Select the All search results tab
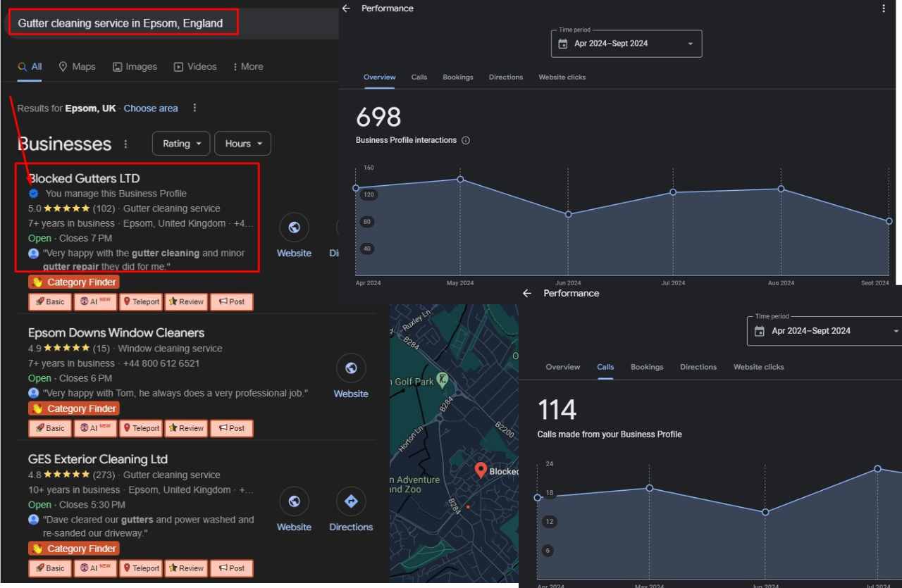This screenshot has width=902, height=588. tap(30, 66)
